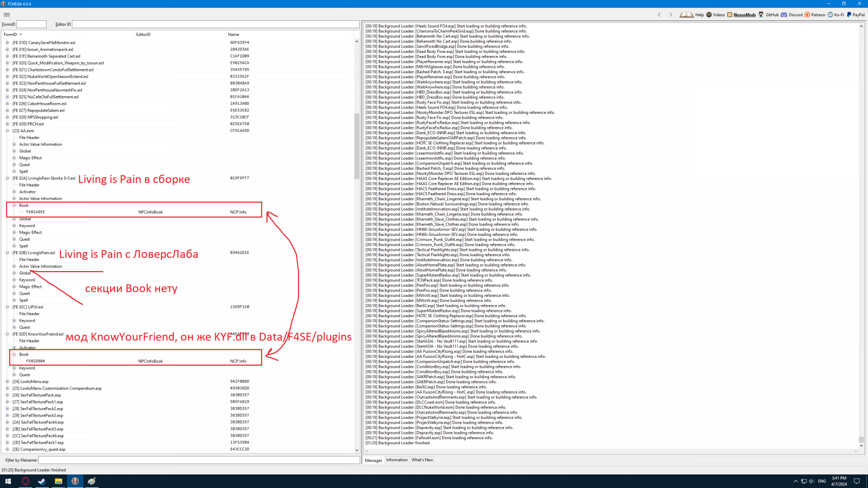Open the hamburger main menu

point(7,14)
